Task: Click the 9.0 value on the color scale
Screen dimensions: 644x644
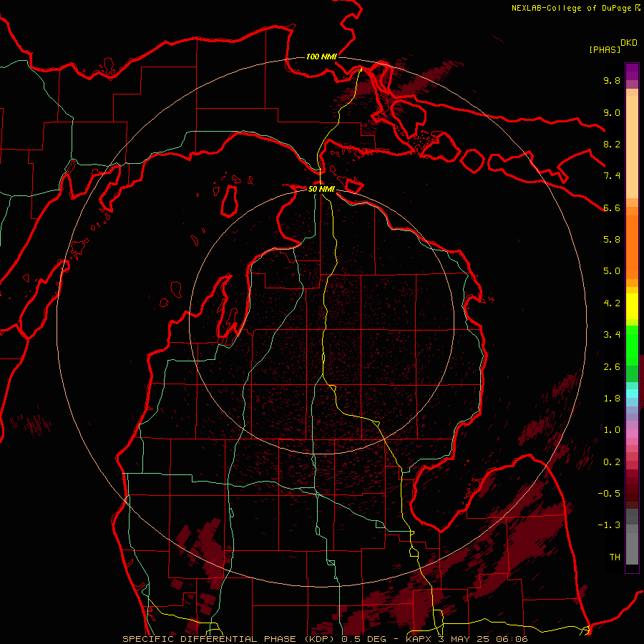Action: tap(612, 112)
